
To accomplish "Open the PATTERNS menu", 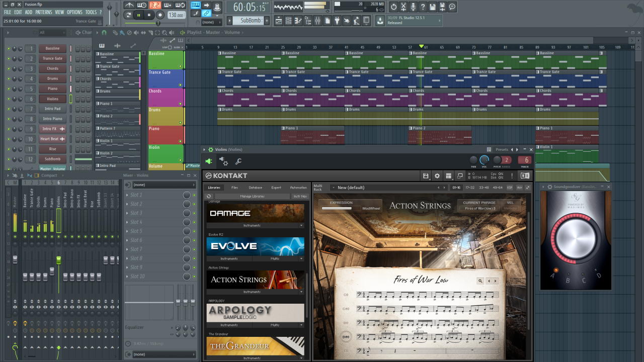I will tap(44, 12).
